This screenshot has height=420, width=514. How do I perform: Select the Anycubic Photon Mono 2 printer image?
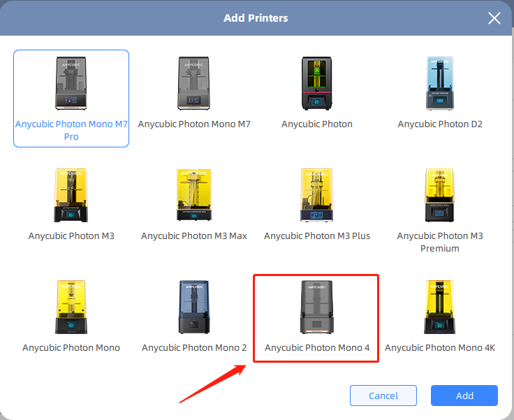pos(193,307)
